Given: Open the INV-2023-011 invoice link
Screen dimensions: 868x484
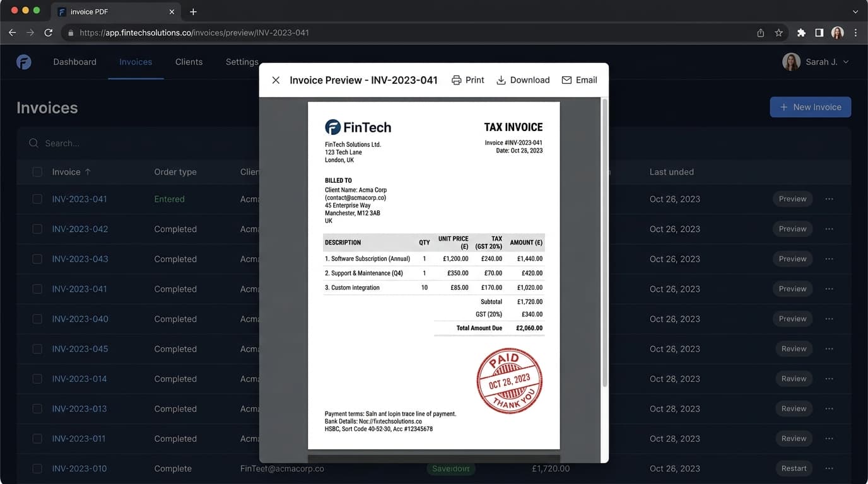Looking at the screenshot, I should point(79,439).
